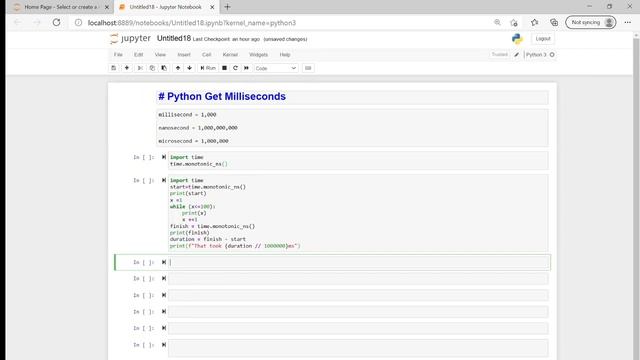The height and width of the screenshot is (360, 640).
Task: Open the Cell menu
Action: coord(207,55)
